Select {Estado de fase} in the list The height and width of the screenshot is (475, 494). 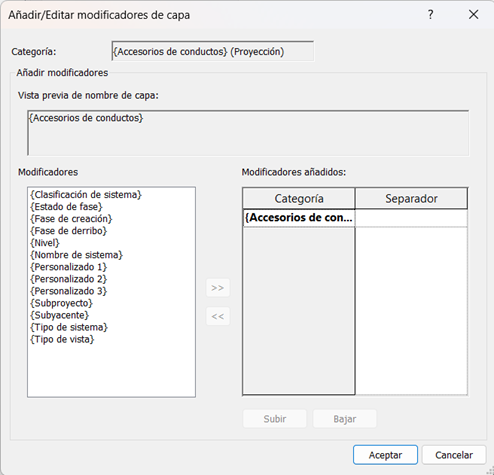(66, 207)
